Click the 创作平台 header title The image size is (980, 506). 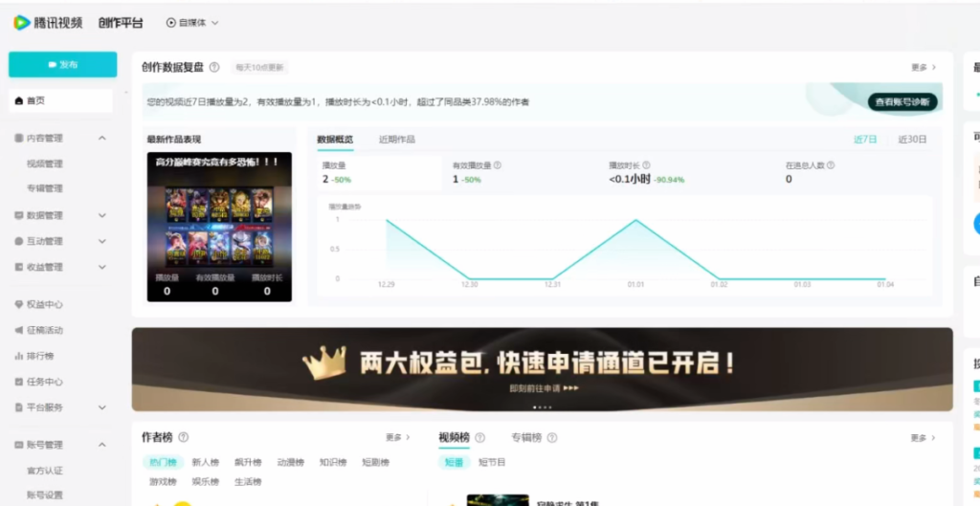pyautogui.click(x=121, y=23)
